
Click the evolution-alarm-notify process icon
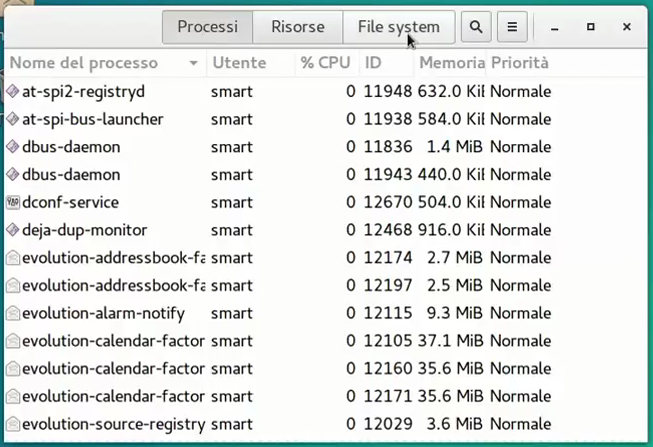(12, 313)
